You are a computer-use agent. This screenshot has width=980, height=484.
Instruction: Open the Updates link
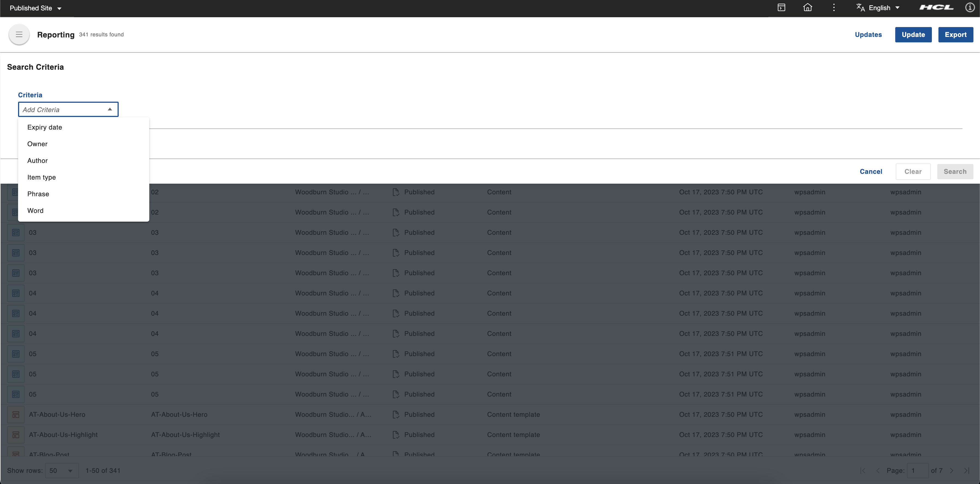(x=868, y=35)
